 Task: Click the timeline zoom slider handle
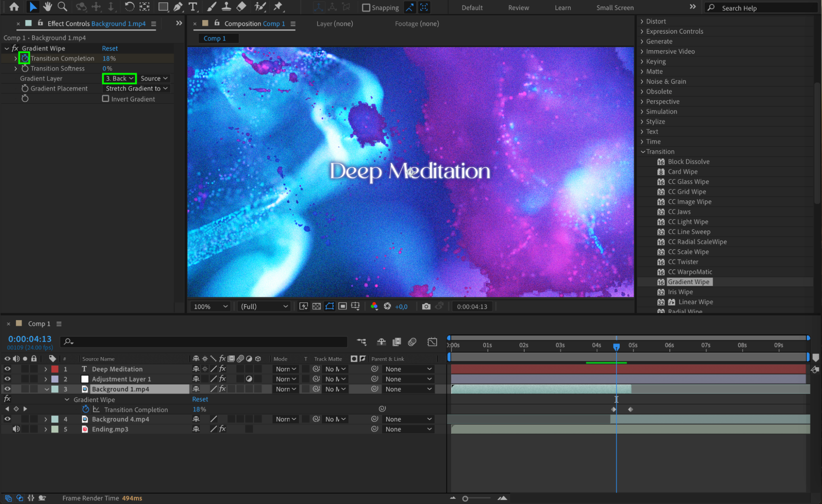[x=465, y=498]
